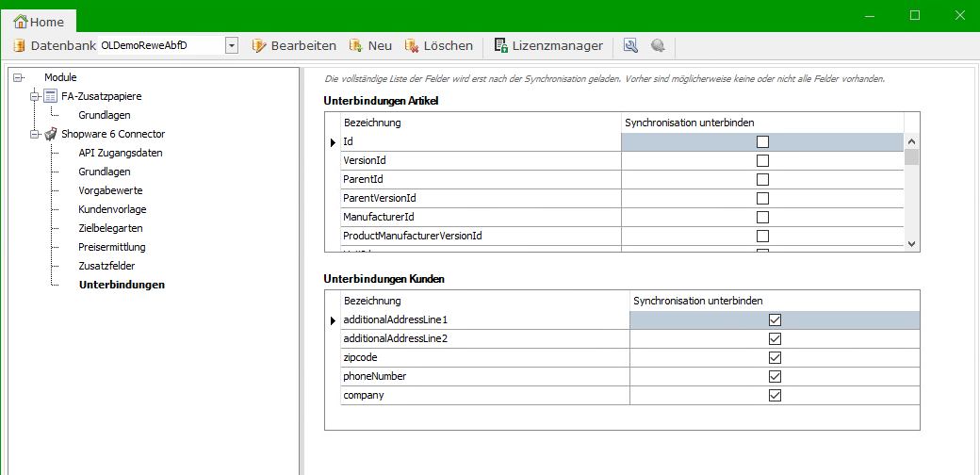Click the Datenbank database icon

[x=19, y=45]
